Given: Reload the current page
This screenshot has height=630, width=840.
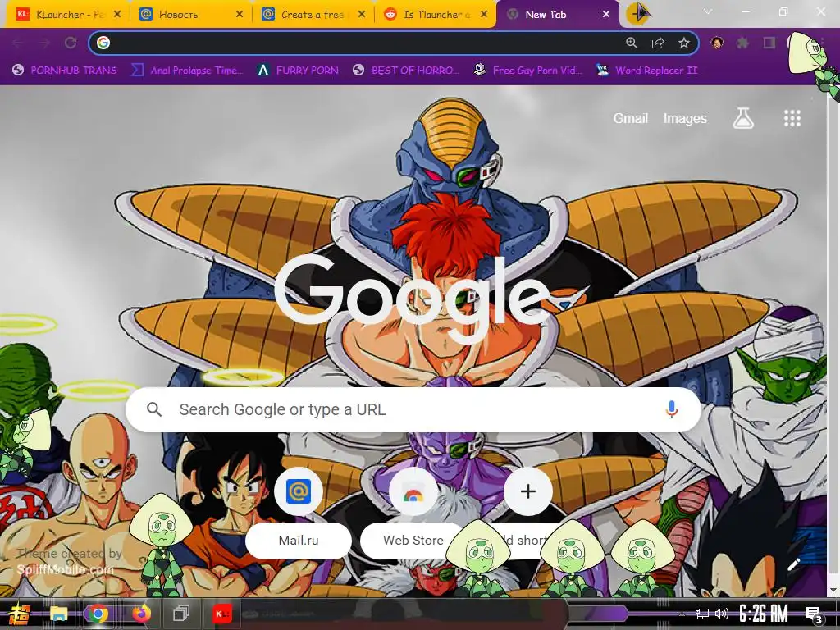Looking at the screenshot, I should point(71,43).
